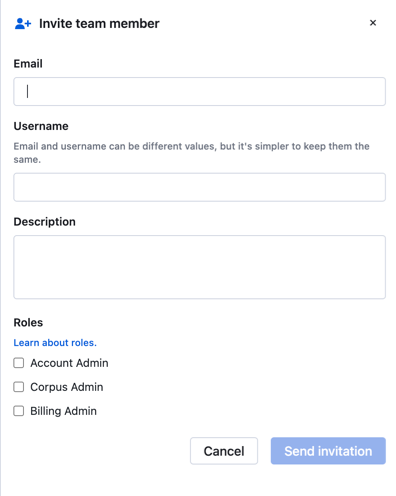This screenshot has width=396, height=496.
Task: Click the Roles section heading
Action: [x=28, y=322]
